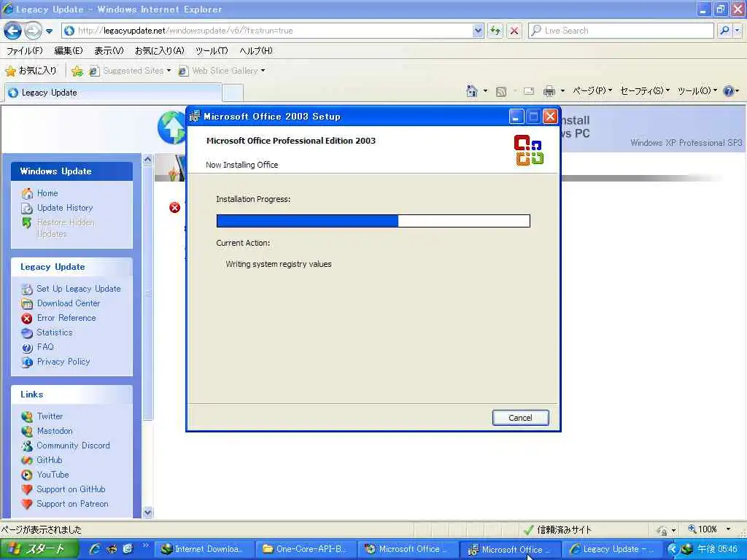
Task: Click the FAQ question icon
Action: (x=27, y=348)
